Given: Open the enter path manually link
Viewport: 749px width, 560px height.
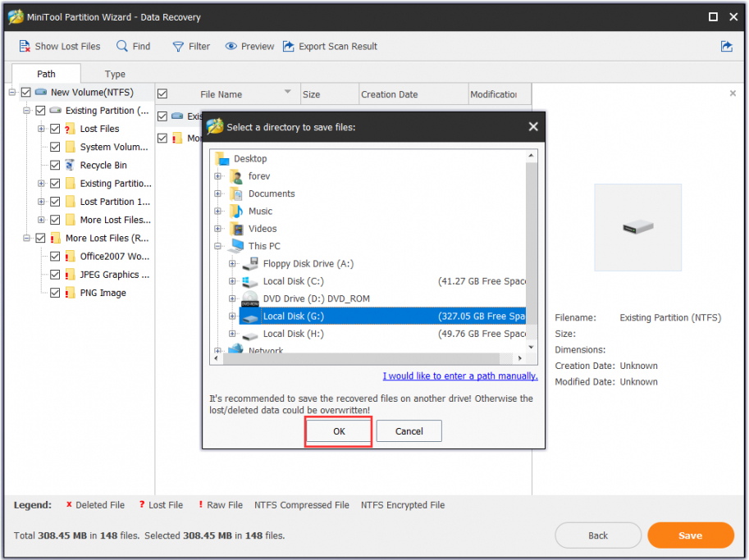Looking at the screenshot, I should (460, 376).
